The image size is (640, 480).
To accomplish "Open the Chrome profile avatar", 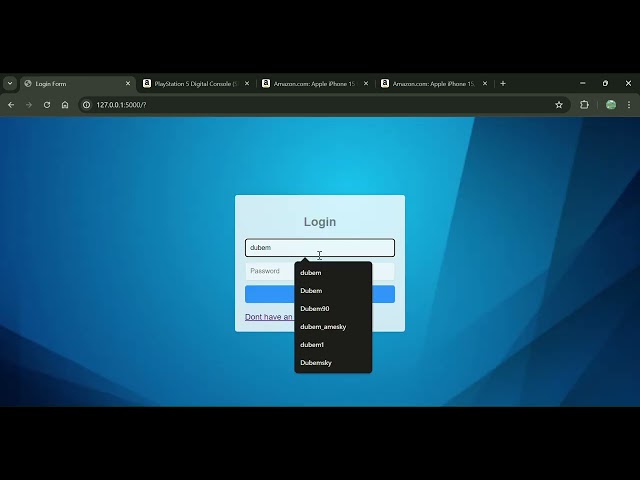I will (x=611, y=105).
